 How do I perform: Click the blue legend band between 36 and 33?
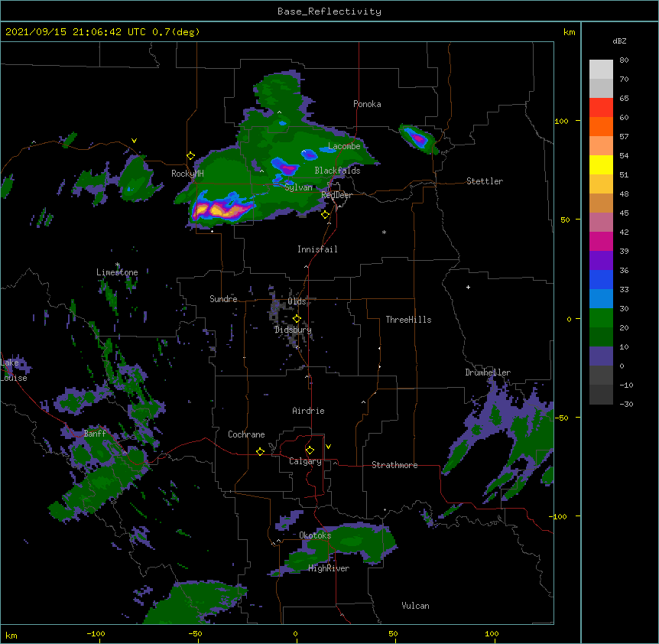pyautogui.click(x=601, y=279)
